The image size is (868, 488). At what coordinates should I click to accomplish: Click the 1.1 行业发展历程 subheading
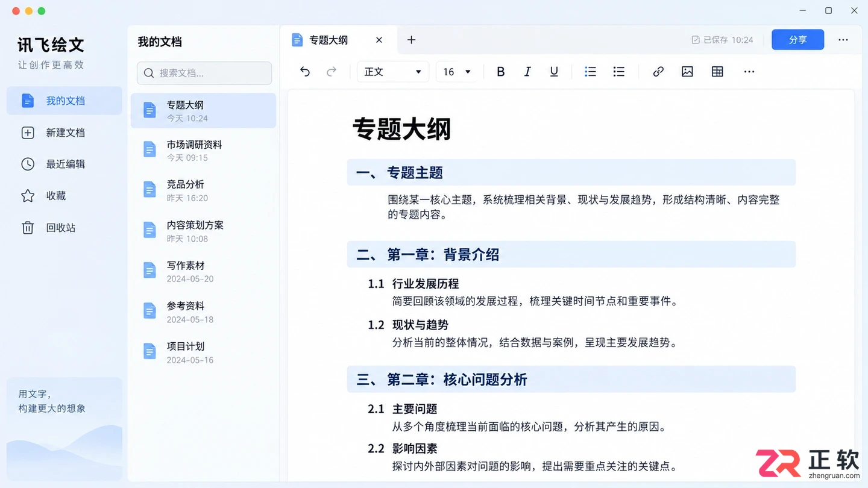click(x=414, y=284)
